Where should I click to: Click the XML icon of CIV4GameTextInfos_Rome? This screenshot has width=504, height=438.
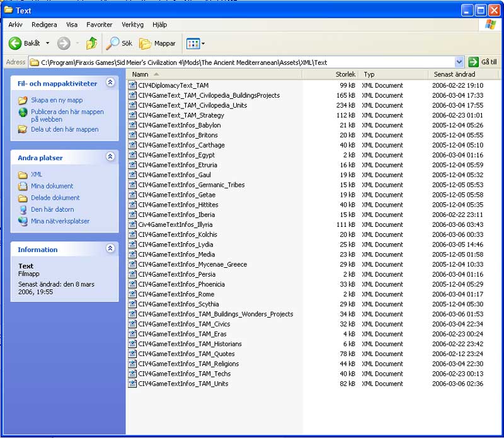(x=132, y=294)
